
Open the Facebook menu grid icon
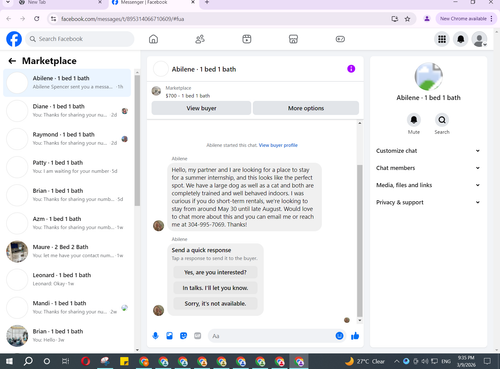pyautogui.click(x=442, y=39)
